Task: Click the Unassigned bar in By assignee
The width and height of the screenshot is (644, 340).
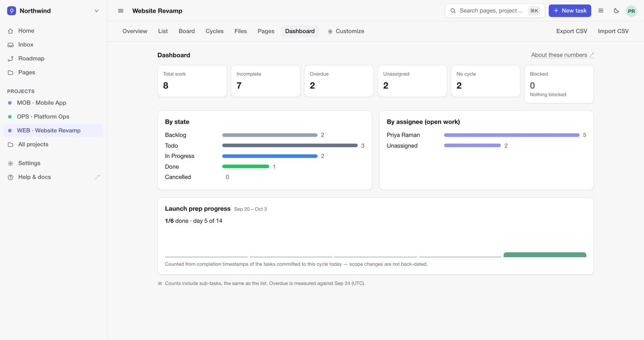Action: pos(472,145)
